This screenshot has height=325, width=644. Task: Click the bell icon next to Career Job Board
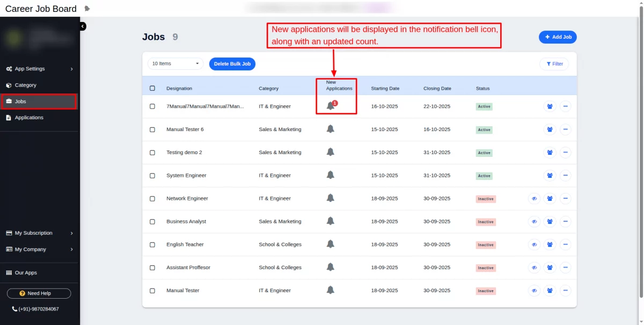pos(87,9)
